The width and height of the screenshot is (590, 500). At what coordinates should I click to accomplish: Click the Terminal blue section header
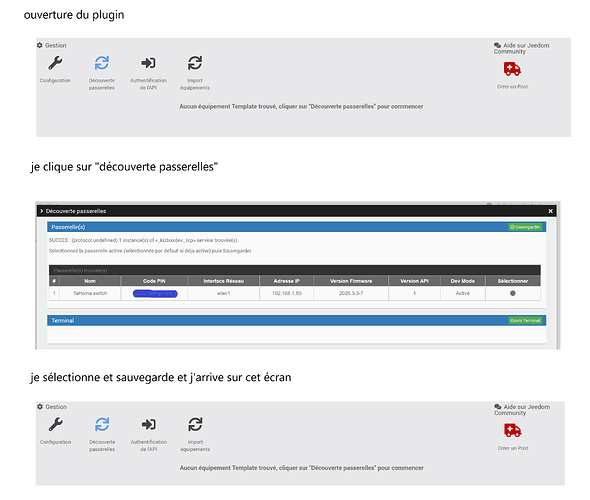point(297,321)
